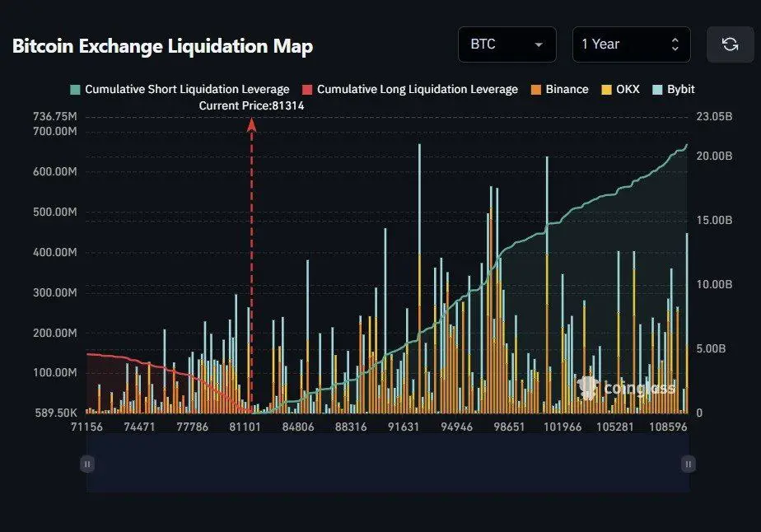The image size is (761, 532).
Task: Open the 1 Year range selector
Action: 632,44
